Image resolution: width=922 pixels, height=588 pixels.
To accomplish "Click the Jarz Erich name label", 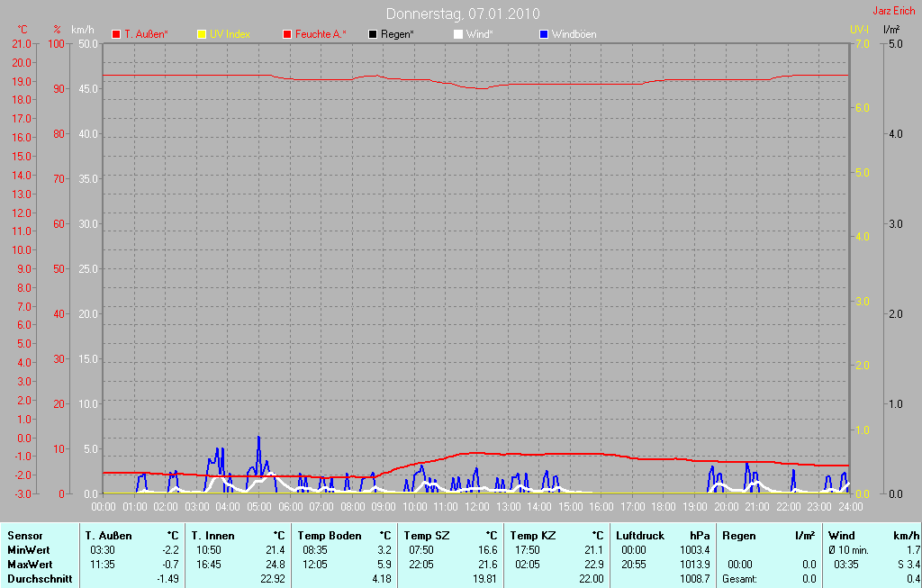I will [894, 11].
